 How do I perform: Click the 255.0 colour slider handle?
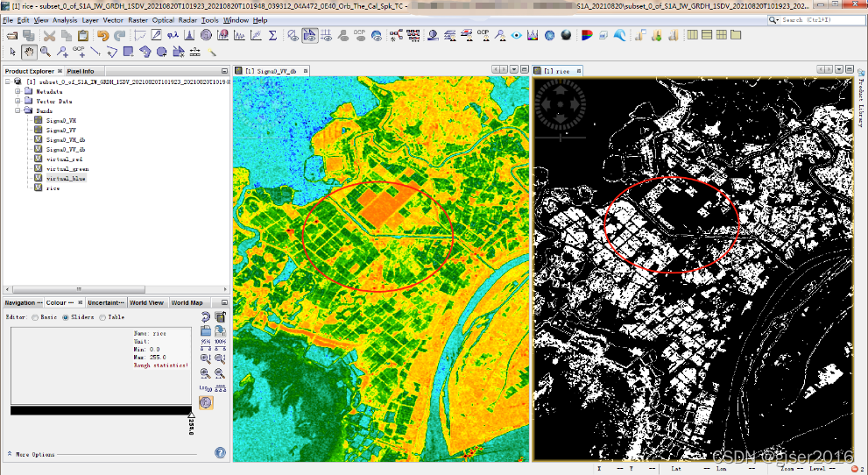tap(191, 415)
